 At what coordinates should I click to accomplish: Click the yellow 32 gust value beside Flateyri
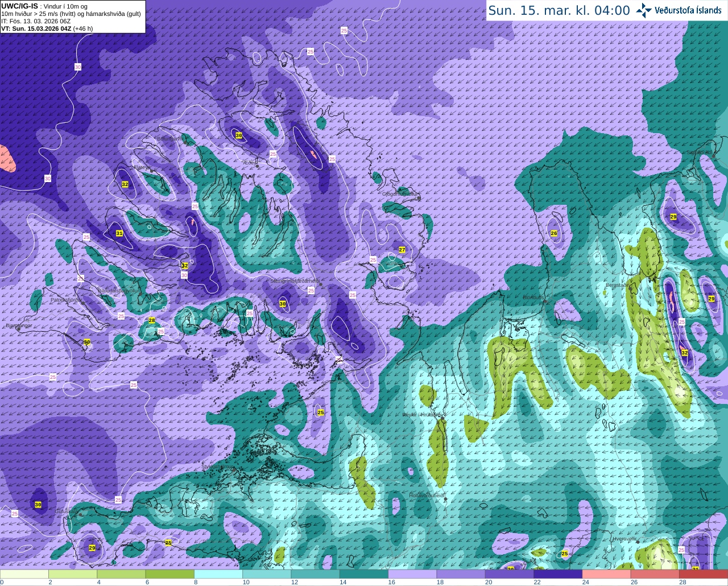pos(125,184)
